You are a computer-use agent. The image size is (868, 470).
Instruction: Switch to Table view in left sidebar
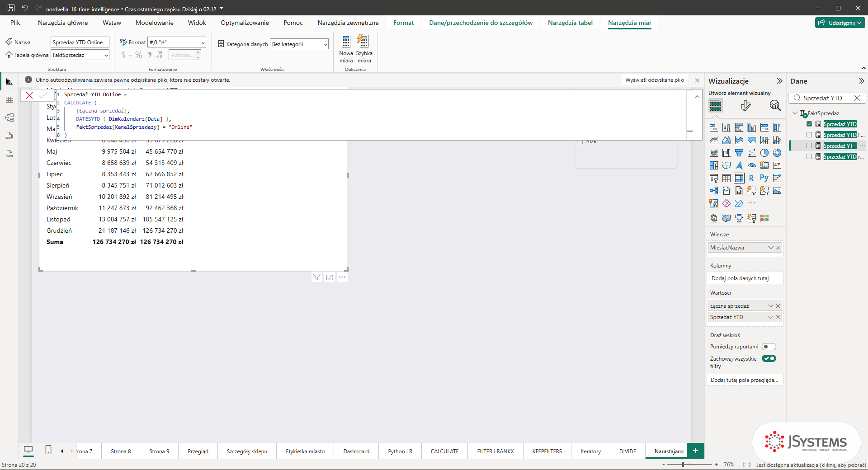tap(9, 99)
